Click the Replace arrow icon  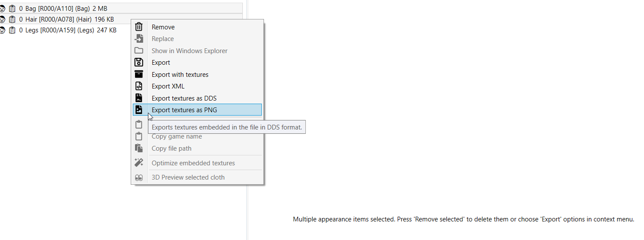click(x=139, y=39)
